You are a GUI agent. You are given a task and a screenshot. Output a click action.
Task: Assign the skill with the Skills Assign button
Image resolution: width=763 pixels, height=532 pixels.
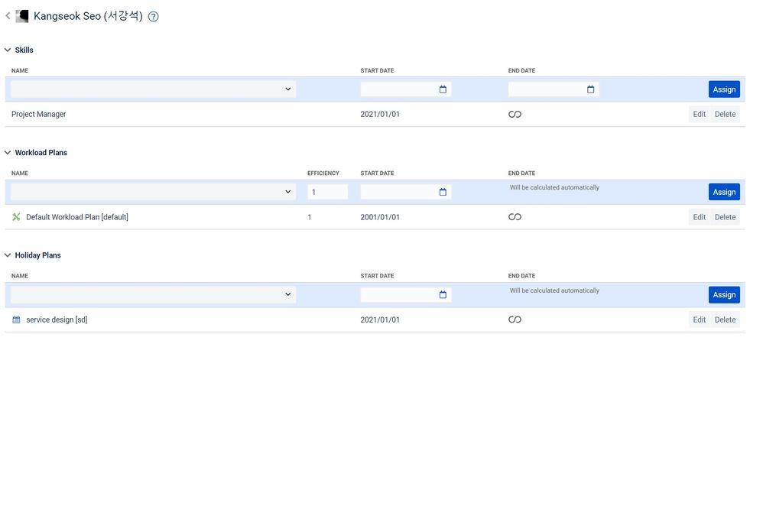[x=724, y=89]
